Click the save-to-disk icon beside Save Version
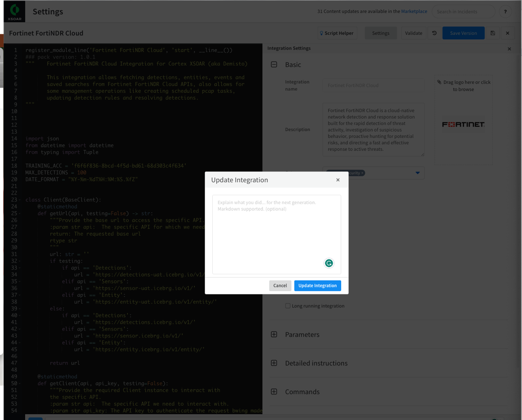This screenshot has width=522, height=420. pyautogui.click(x=493, y=33)
